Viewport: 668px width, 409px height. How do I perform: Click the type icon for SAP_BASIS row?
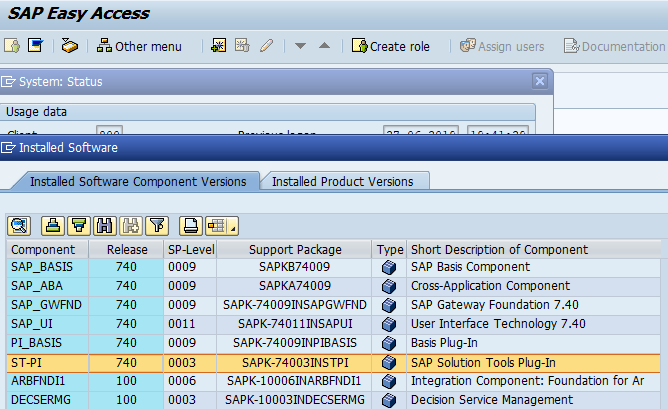click(x=389, y=267)
